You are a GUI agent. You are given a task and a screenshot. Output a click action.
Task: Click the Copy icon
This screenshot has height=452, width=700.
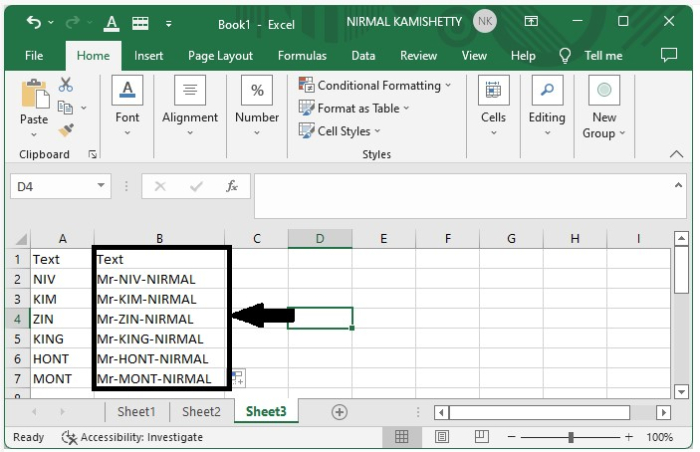(x=65, y=108)
